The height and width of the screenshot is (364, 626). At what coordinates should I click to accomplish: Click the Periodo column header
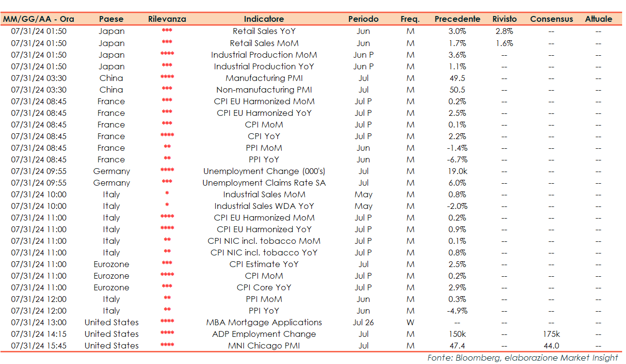pos(363,19)
